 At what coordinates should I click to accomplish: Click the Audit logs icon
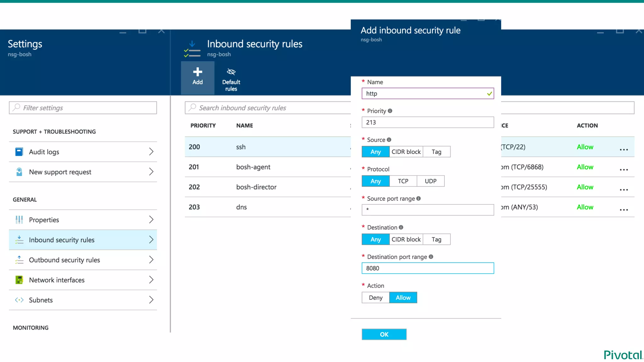click(19, 152)
